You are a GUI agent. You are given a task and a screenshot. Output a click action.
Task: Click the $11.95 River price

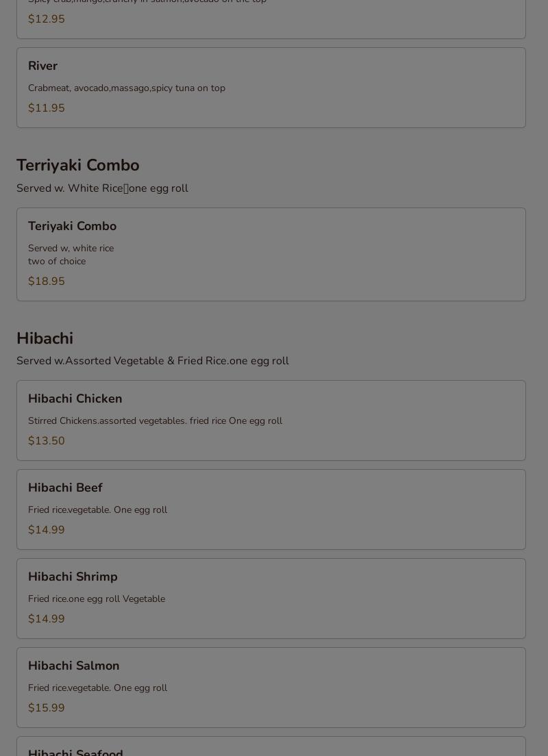pos(47,108)
